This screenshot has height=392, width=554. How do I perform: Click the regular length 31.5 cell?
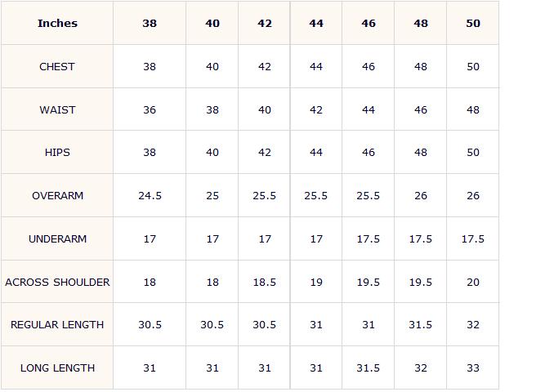[421, 324]
